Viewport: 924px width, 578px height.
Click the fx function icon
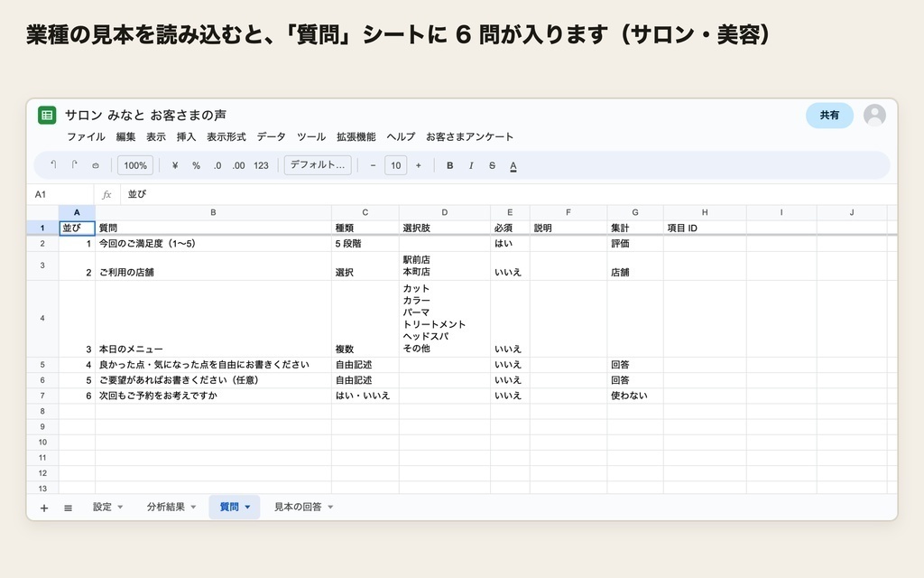(x=106, y=194)
